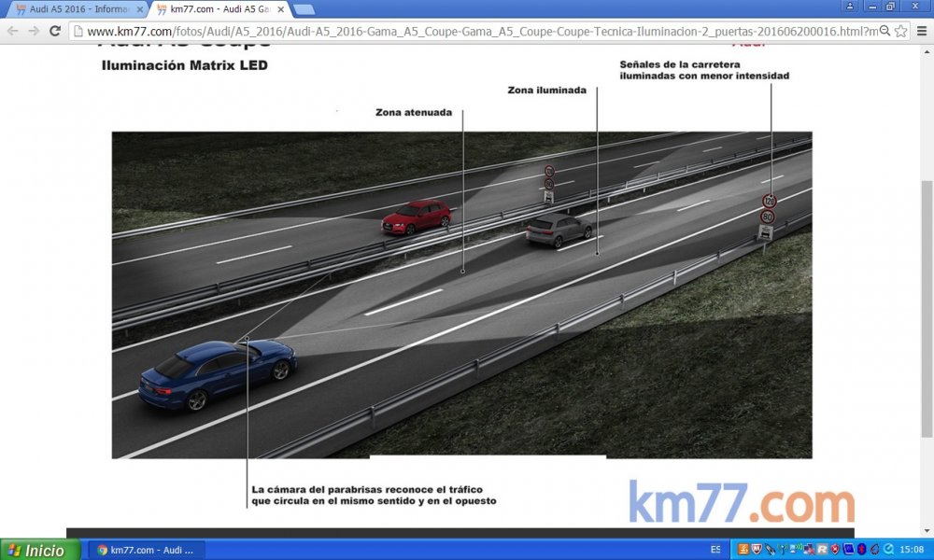Close the 'km77.com - Audi A5 Ga' tab

280,9
